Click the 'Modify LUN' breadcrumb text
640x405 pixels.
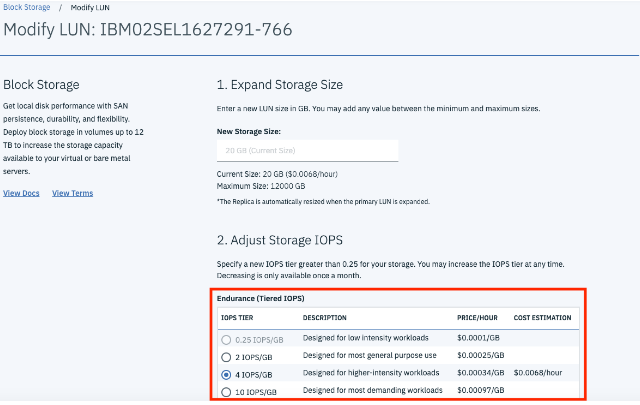click(x=90, y=7)
